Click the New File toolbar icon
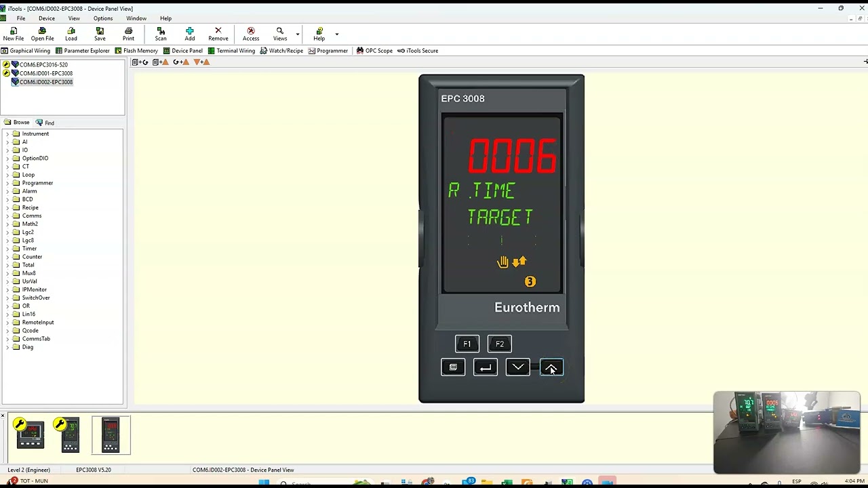 coord(13,34)
